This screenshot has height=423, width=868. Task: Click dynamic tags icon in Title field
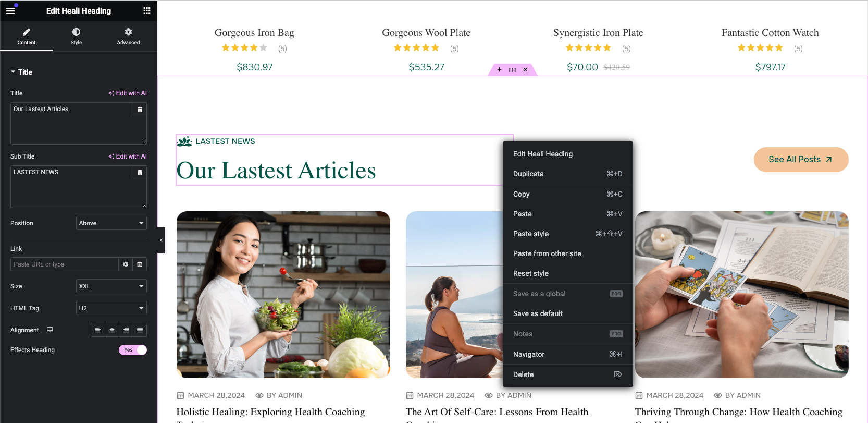(x=140, y=110)
